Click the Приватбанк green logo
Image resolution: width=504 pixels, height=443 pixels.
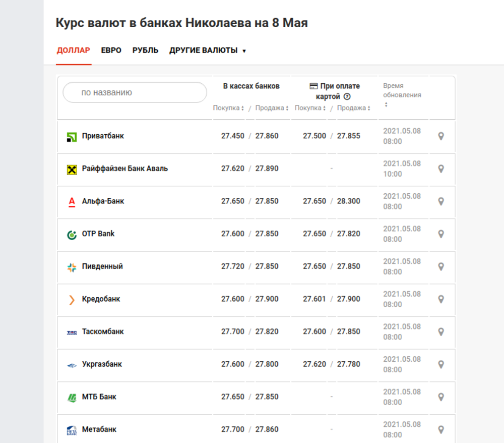coord(72,137)
